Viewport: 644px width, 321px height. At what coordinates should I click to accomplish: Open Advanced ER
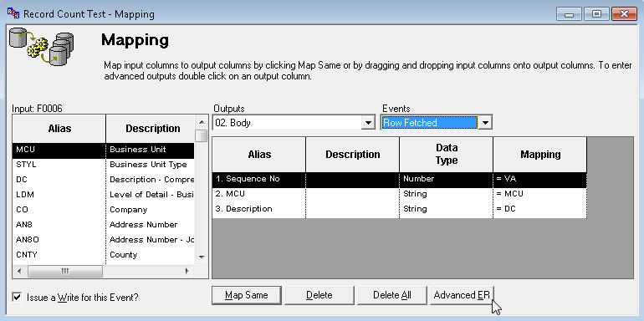[x=462, y=295]
